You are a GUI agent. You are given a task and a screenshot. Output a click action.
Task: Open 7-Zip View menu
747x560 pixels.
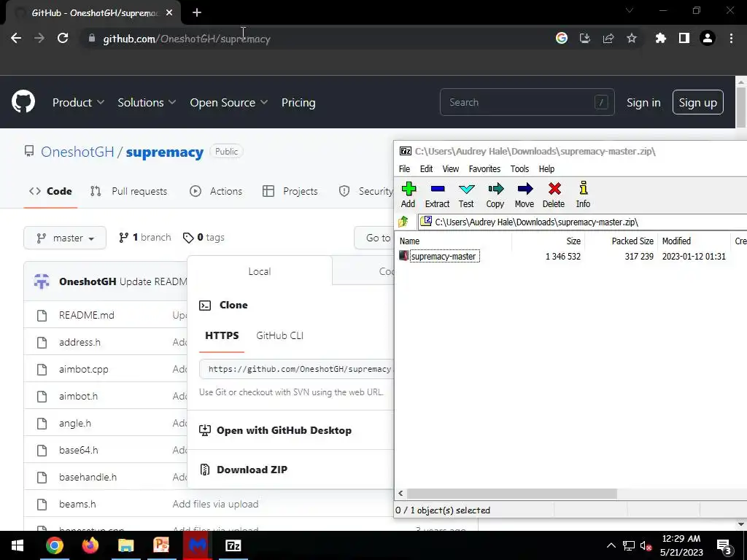451,168
